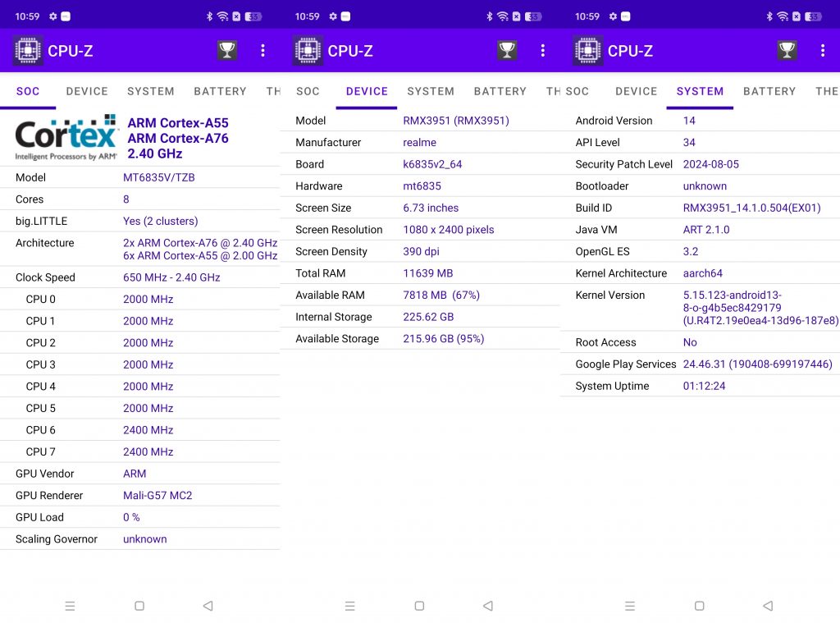Tap the Bluetooth icon in middle status bar
840x623 pixels.
click(489, 16)
